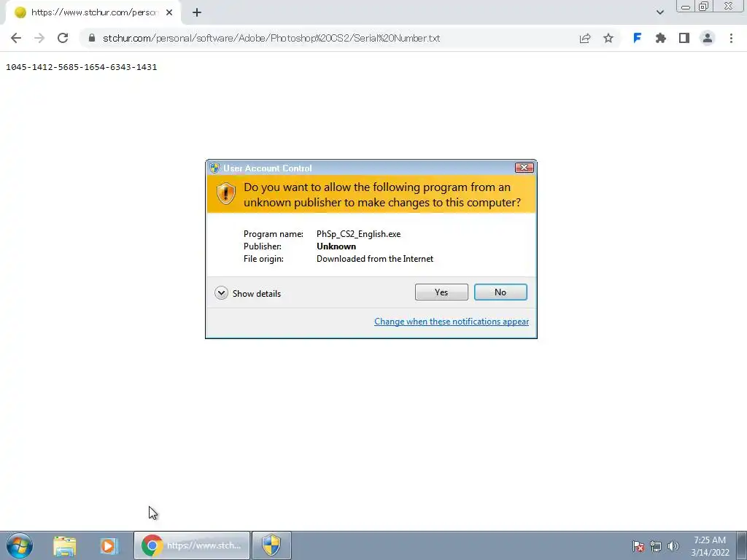Share this page using the share icon
The width and height of the screenshot is (747, 560).
pos(585,38)
